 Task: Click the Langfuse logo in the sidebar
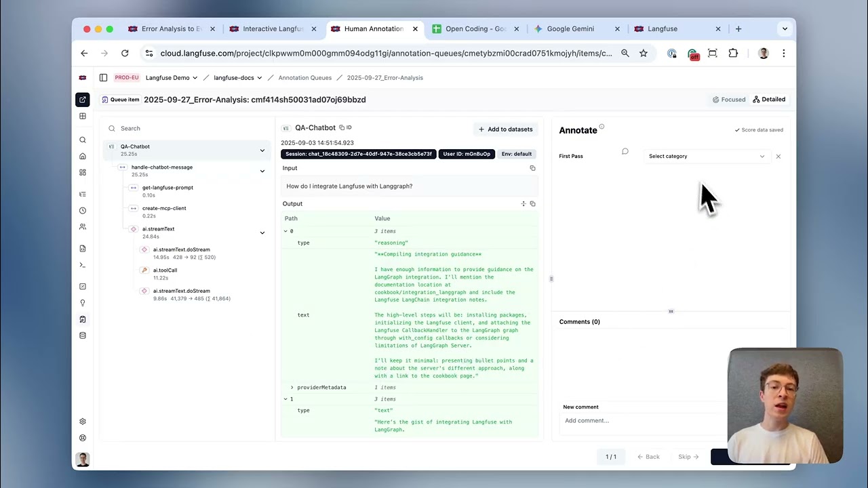83,77
